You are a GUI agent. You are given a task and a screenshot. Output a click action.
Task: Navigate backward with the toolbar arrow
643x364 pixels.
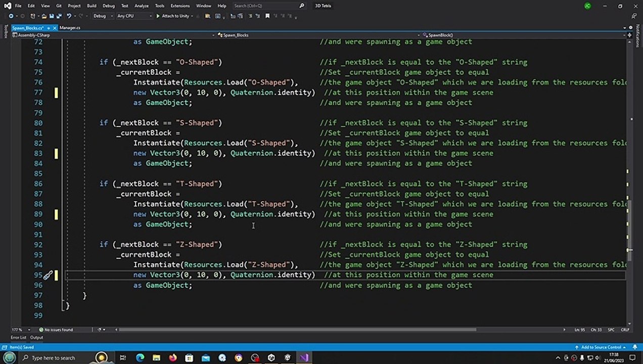pos(11,16)
